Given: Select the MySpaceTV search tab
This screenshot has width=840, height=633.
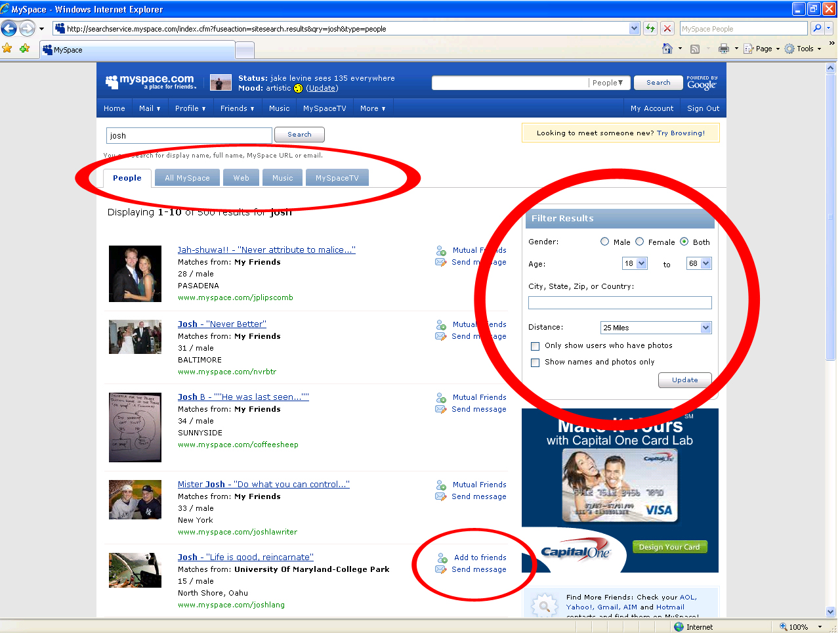Looking at the screenshot, I should [337, 178].
